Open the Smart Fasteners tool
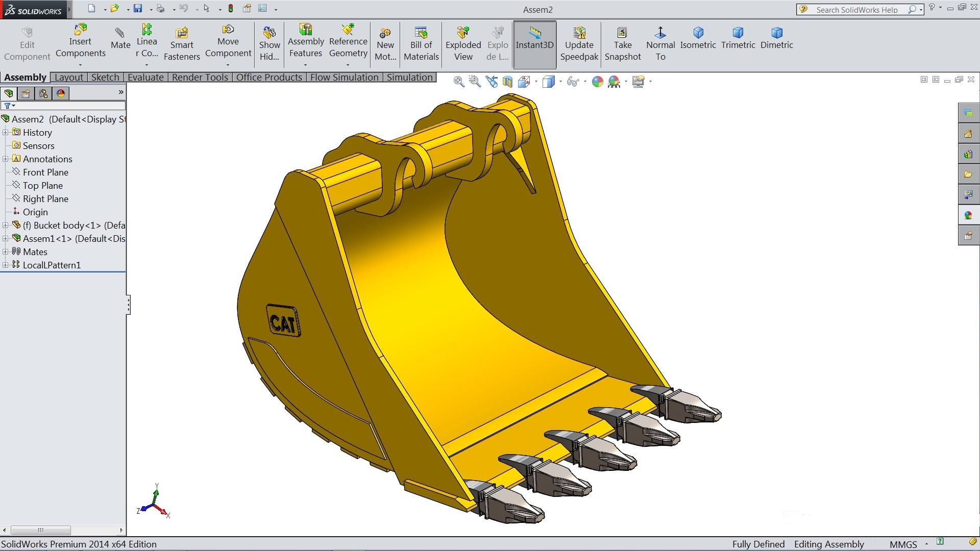The height and width of the screenshot is (551, 980). [182, 41]
